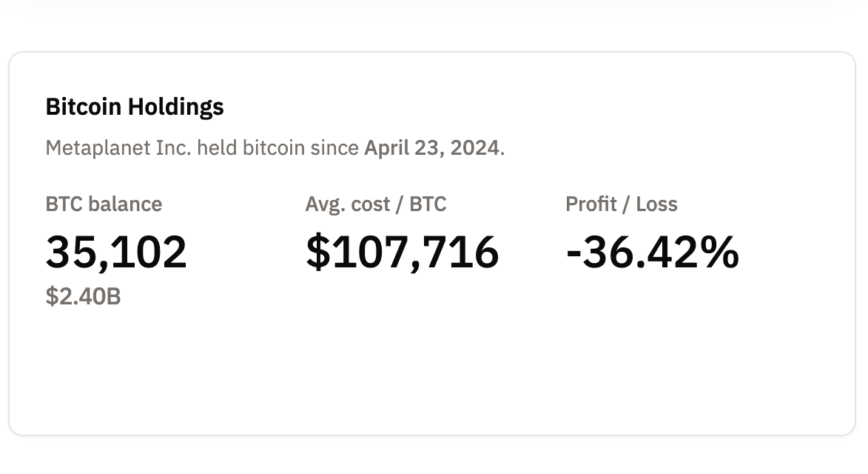868x474 pixels.
Task: Select the April 23, 2024 date
Action: tap(431, 147)
